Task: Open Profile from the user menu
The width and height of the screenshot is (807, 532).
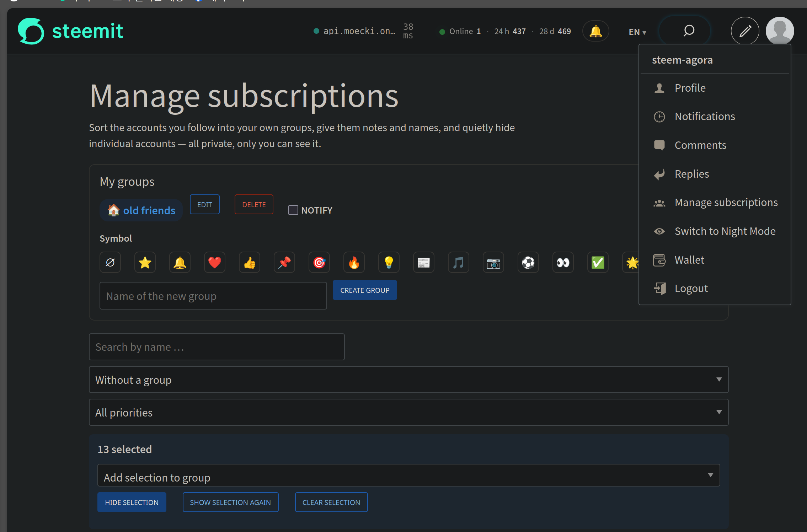Action: click(x=715, y=88)
